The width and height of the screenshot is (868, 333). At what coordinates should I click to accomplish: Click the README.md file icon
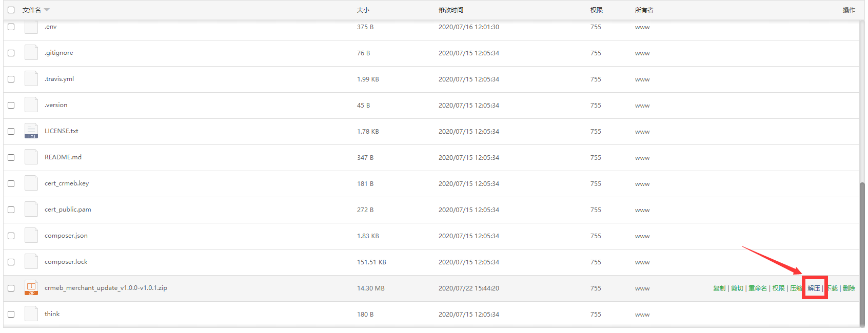pos(31,157)
